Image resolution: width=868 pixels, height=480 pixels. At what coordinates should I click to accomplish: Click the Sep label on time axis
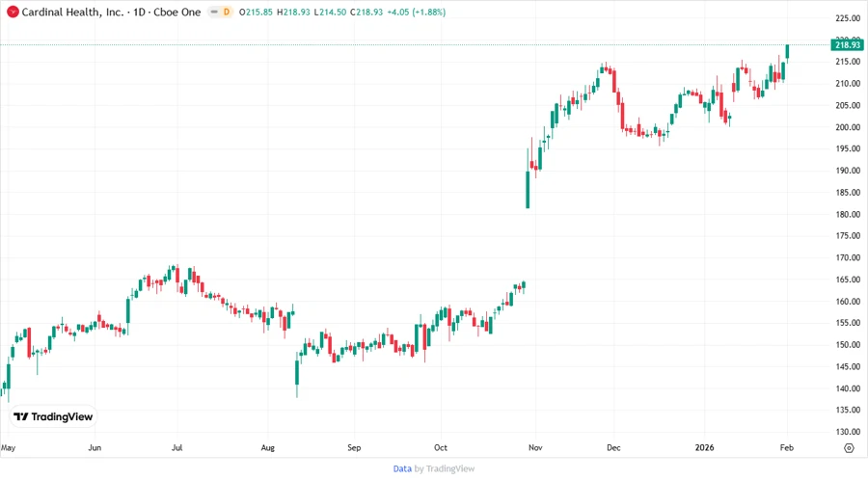click(x=354, y=447)
